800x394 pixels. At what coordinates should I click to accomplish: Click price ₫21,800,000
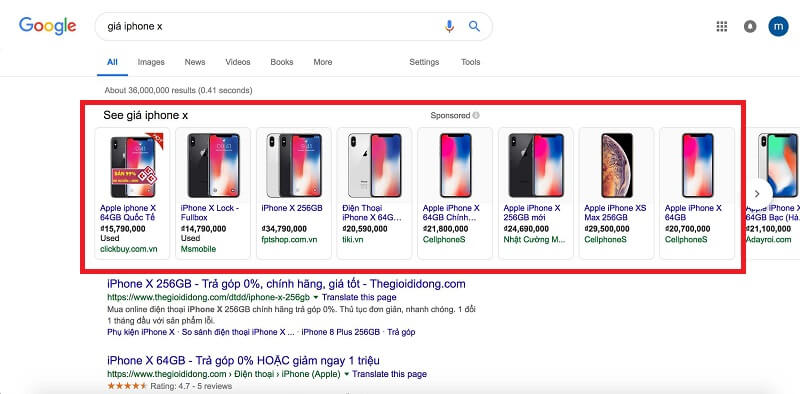pos(445,229)
